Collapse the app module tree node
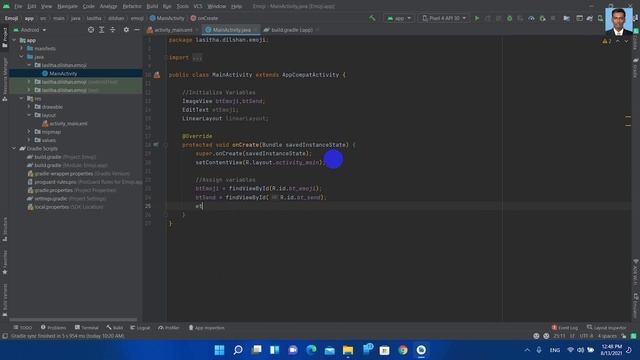The image size is (640, 360). tap(14, 40)
